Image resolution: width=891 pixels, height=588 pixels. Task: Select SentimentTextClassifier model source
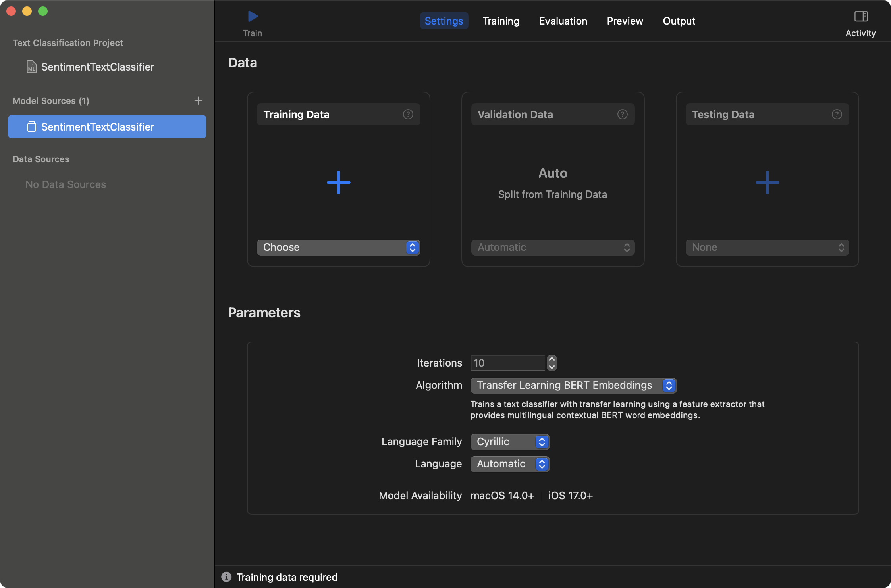click(x=107, y=127)
